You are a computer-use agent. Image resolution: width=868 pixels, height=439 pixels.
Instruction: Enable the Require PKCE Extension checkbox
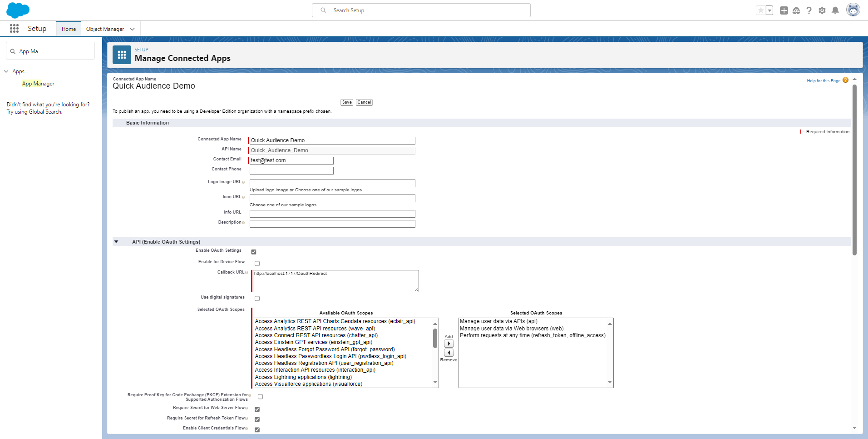click(261, 397)
